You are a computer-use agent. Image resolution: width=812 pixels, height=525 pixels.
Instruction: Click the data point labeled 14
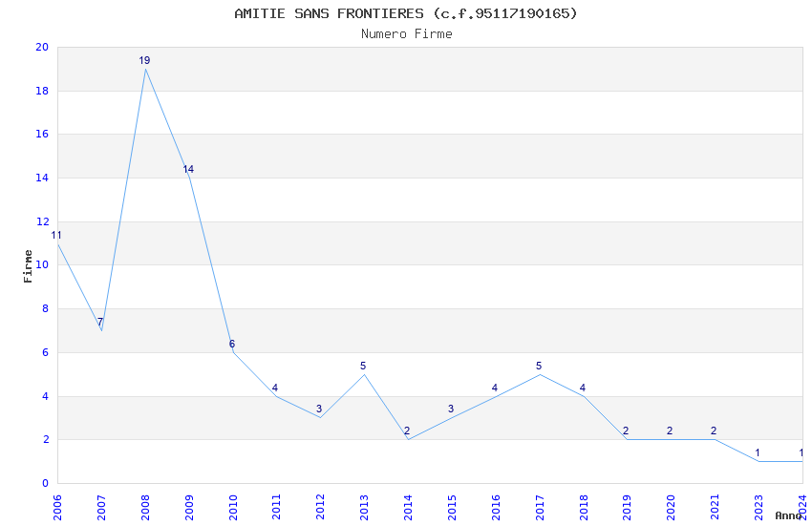pos(188,169)
